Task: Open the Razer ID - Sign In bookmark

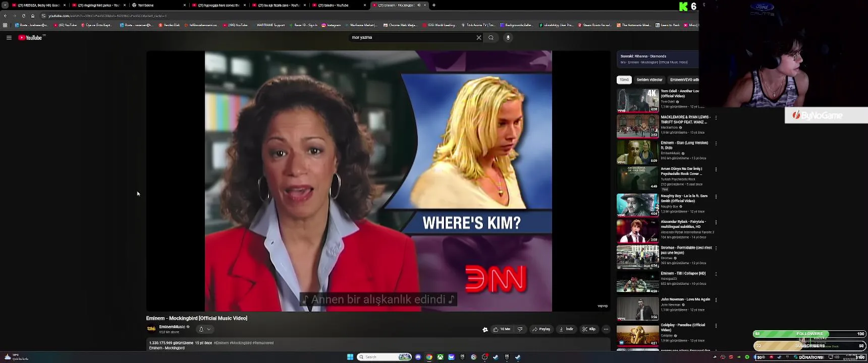Action: (303, 25)
